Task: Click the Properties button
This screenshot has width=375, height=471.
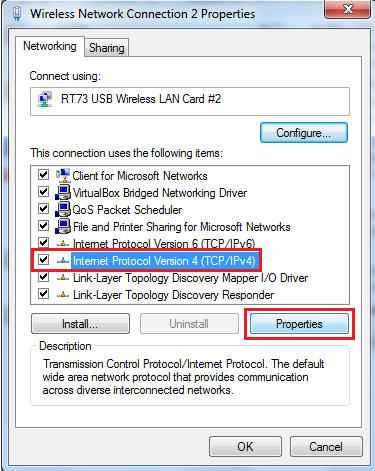Action: click(x=299, y=324)
